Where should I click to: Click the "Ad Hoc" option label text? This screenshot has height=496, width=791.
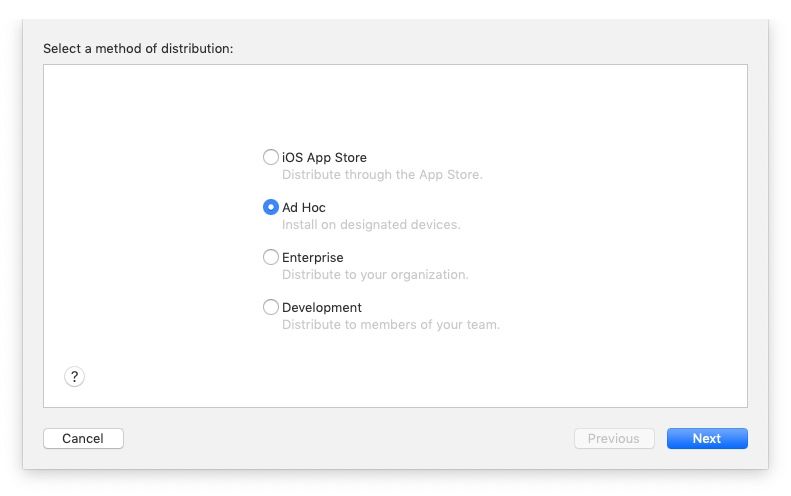304,207
